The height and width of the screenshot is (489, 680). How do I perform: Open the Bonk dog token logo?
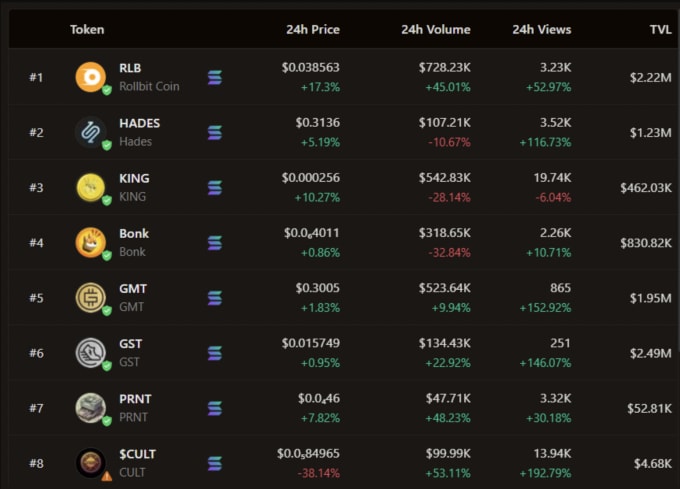pyautogui.click(x=91, y=242)
